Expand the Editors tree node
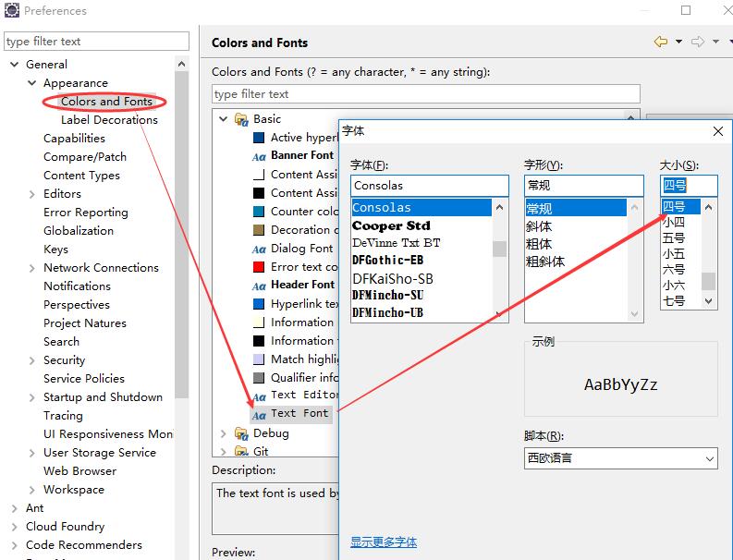This screenshot has height=560, width=733. [x=31, y=194]
